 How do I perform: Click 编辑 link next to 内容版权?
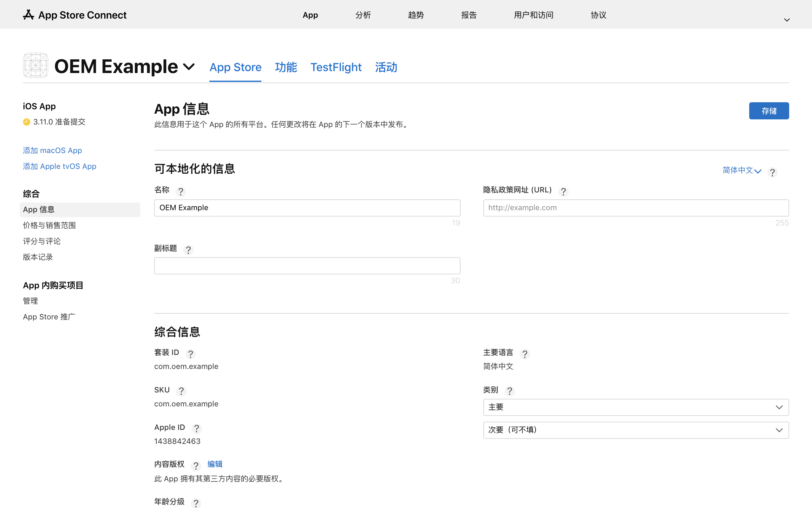coord(215,464)
